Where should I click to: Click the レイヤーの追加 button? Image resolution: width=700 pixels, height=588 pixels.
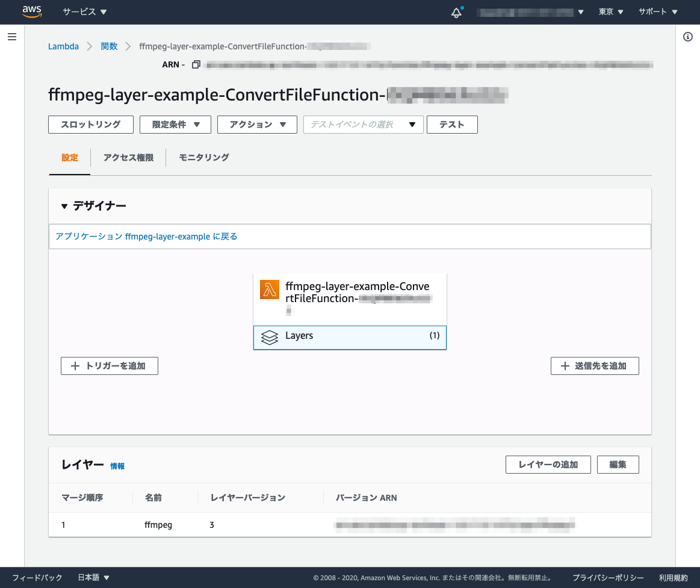[x=548, y=464]
